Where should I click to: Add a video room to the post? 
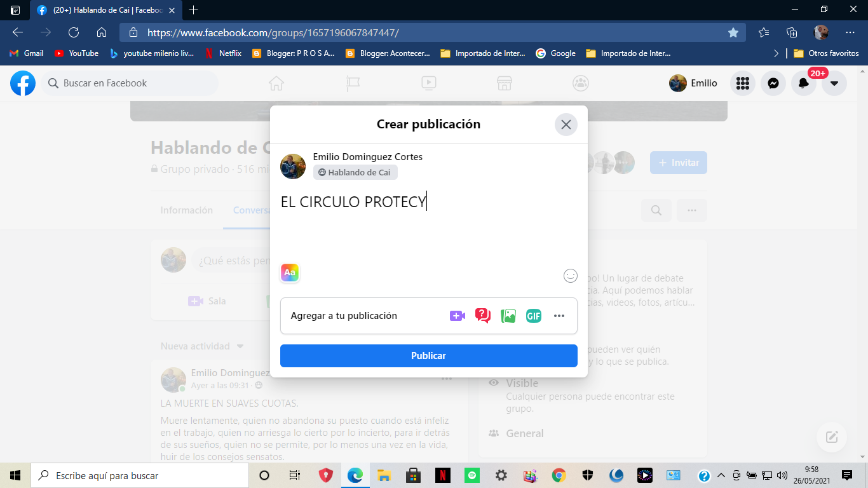point(458,316)
